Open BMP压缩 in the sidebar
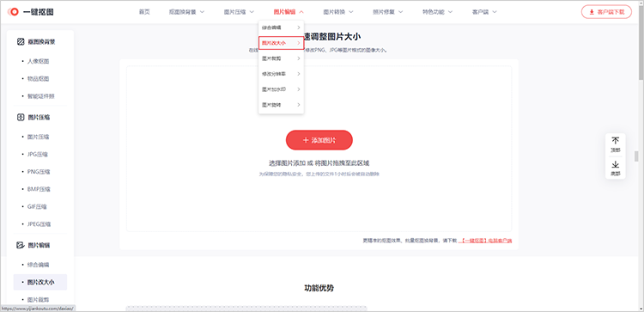Viewport: 644px width, 312px height. click(x=39, y=189)
